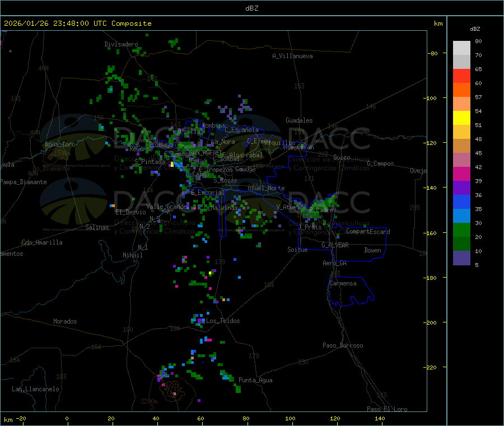Click the Salinas label
The height and width of the screenshot is (426, 504).
(x=97, y=227)
